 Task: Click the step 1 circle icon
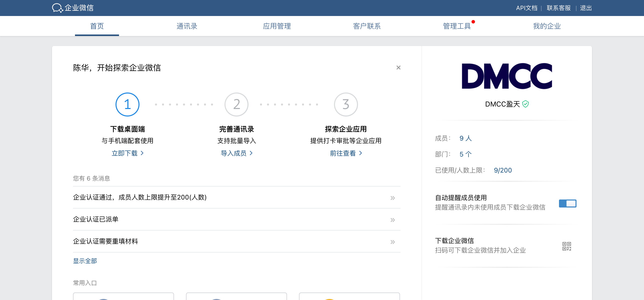[x=127, y=104]
